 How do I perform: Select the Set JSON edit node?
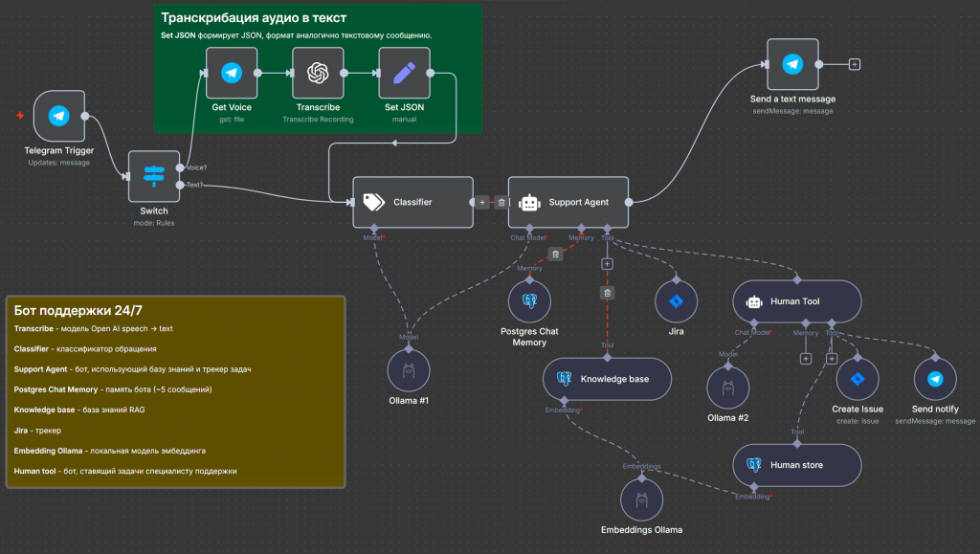(x=405, y=73)
